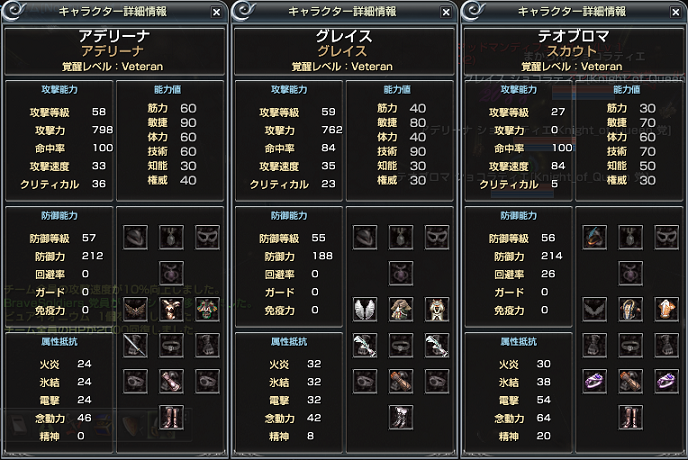688x460 pixels.
Task: Select the left purple ring in テオブロマ's equipment
Action: (x=595, y=381)
